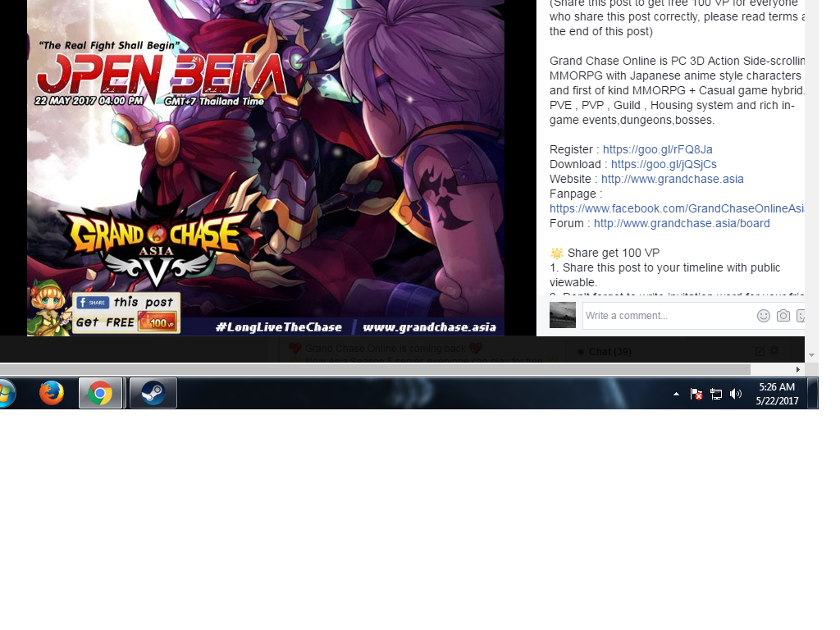The height and width of the screenshot is (630, 840).
Task: Click the horizontal scrollbar right arrow
Action: [x=797, y=369]
